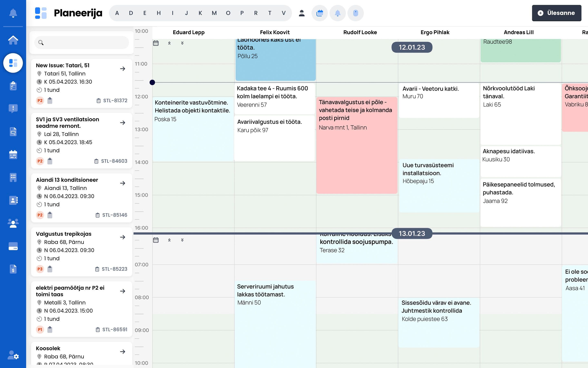Select planner dashboard icon in sidebar
This screenshot has width=588, height=368.
(x=13, y=63)
